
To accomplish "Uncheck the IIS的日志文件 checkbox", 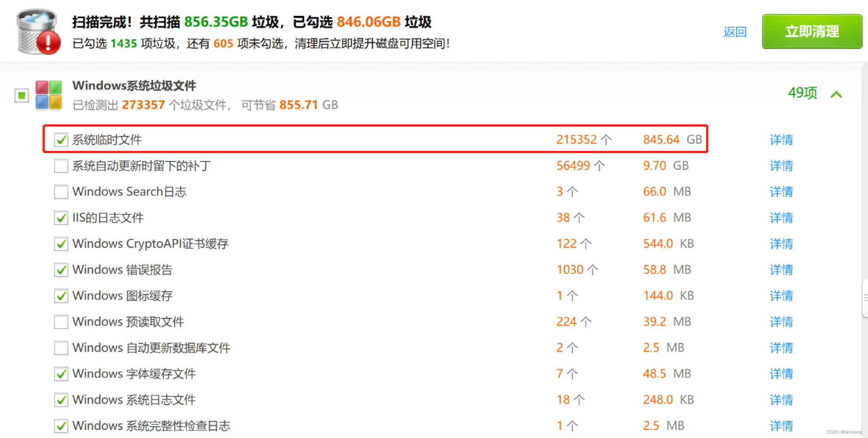I will (61, 218).
